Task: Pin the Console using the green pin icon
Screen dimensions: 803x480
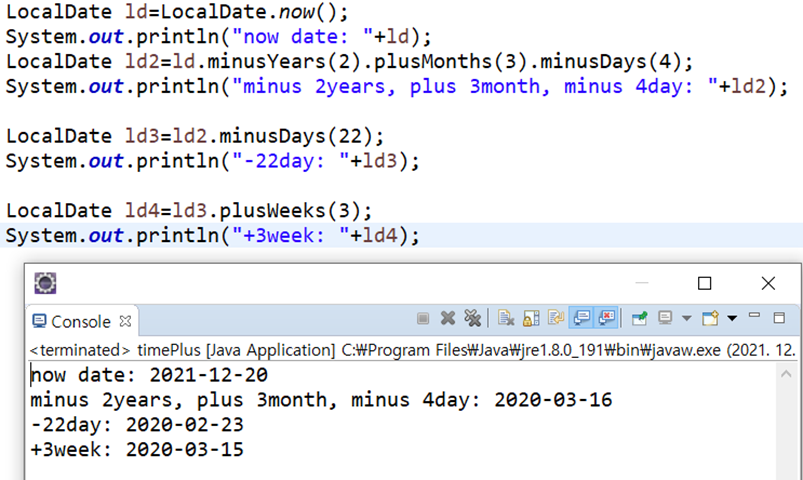Action: point(640,319)
